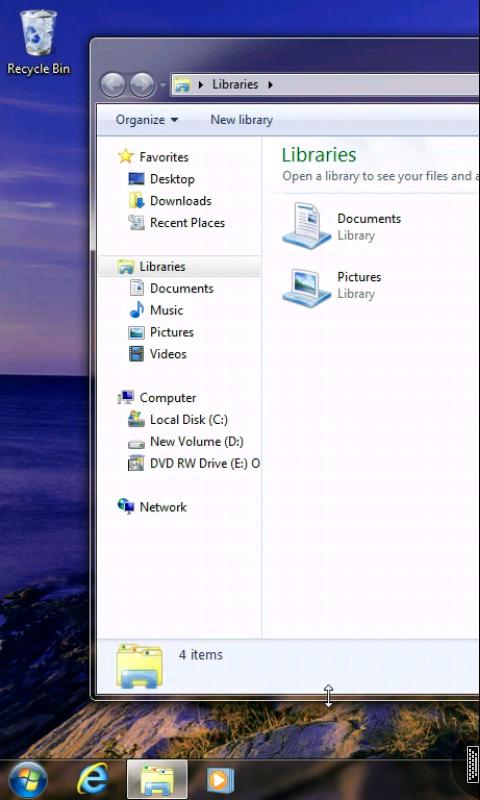This screenshot has height=800, width=480.
Task: Open the Recycle Bin desktop icon
Action: click(38, 43)
